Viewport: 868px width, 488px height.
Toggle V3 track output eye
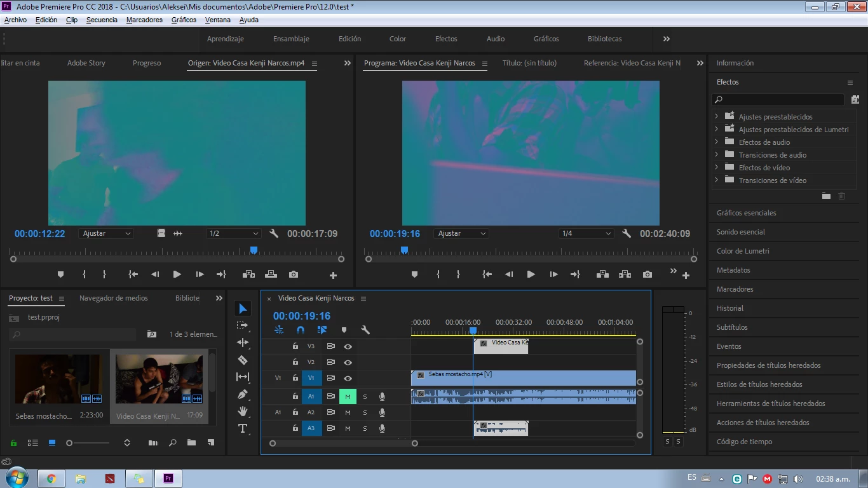point(348,346)
